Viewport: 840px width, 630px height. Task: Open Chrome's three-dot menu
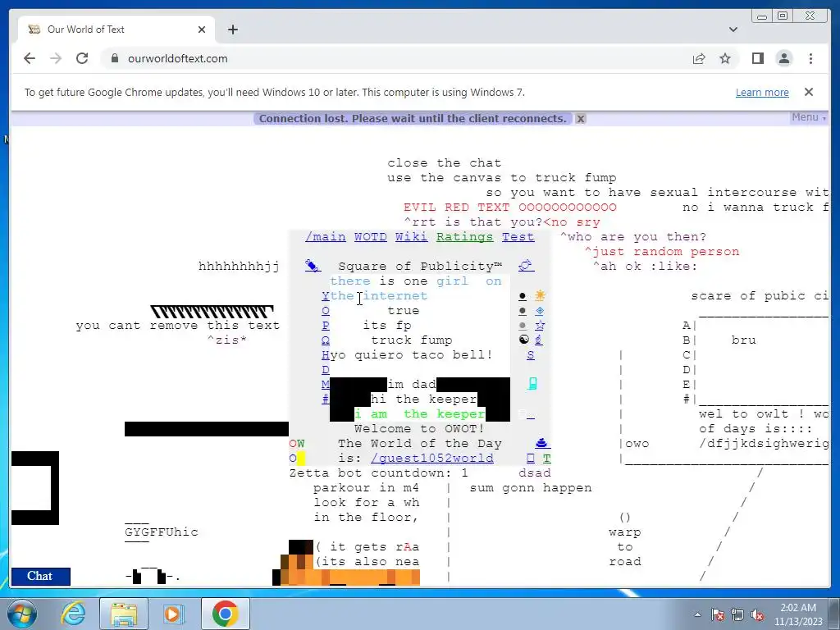tap(810, 58)
